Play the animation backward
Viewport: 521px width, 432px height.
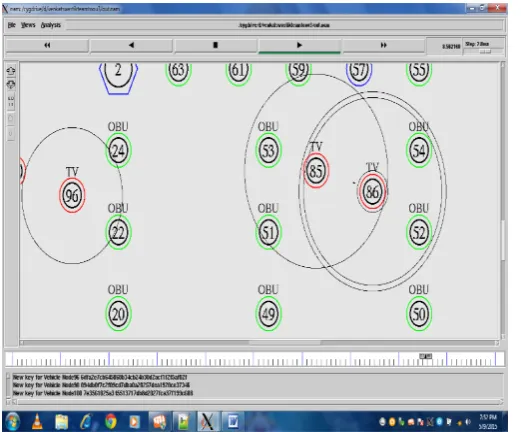pos(131,45)
